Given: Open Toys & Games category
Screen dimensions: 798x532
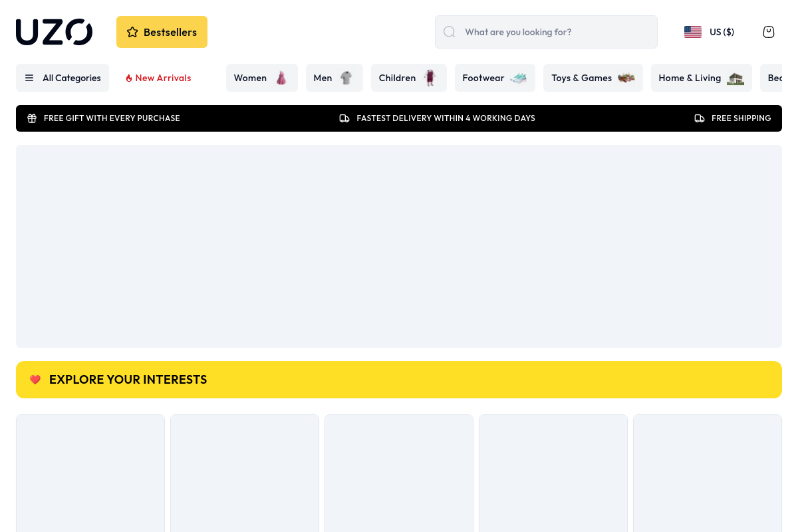Looking at the screenshot, I should pyautogui.click(x=593, y=78).
